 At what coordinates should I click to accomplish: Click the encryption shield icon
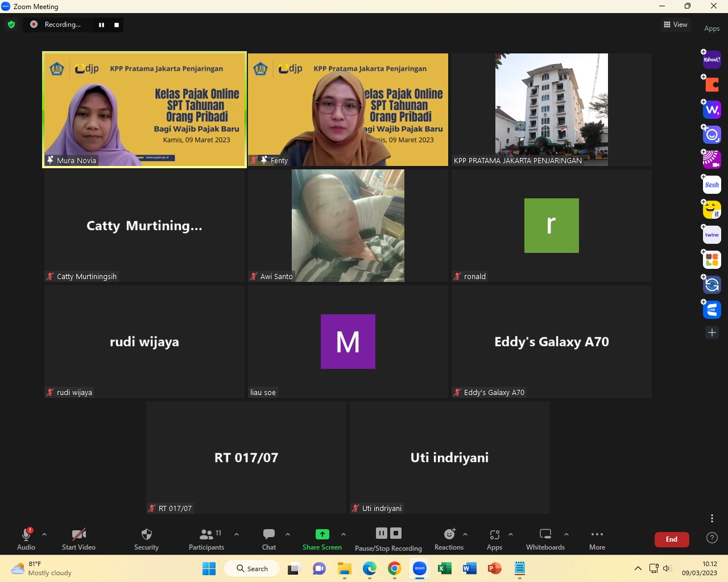click(x=11, y=24)
